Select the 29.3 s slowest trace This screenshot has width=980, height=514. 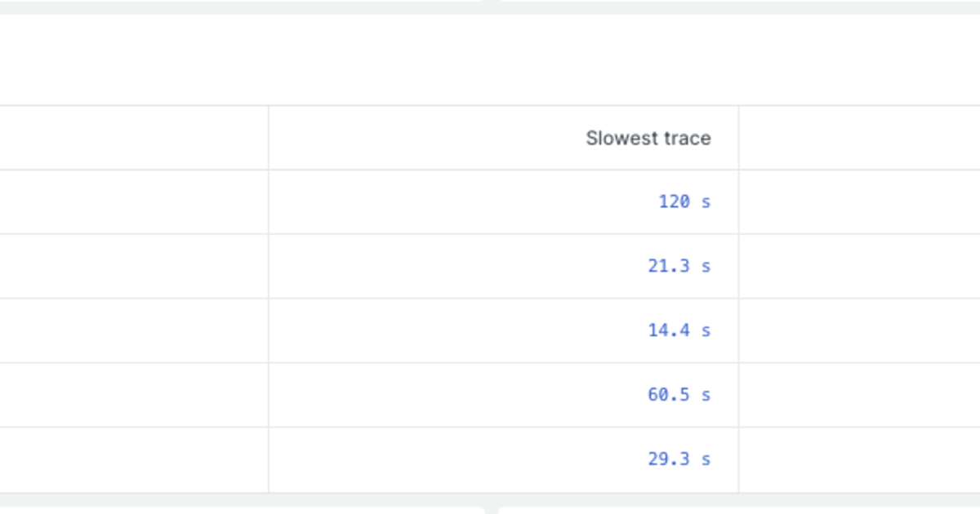pyautogui.click(x=679, y=459)
